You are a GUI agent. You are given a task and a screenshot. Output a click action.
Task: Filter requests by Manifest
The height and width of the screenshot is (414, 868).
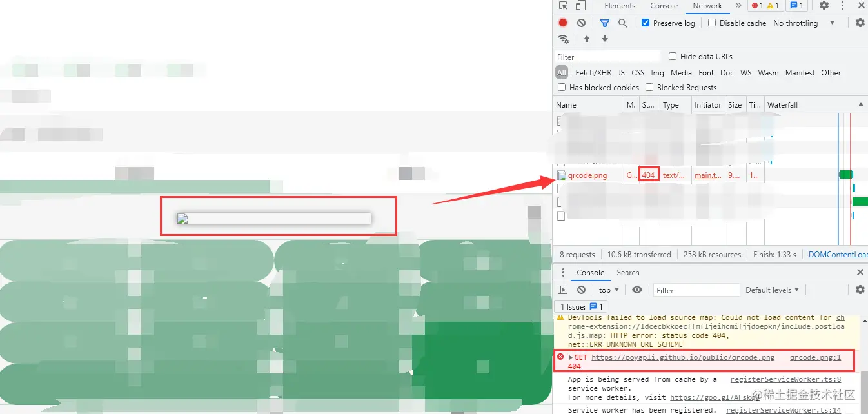tap(800, 73)
